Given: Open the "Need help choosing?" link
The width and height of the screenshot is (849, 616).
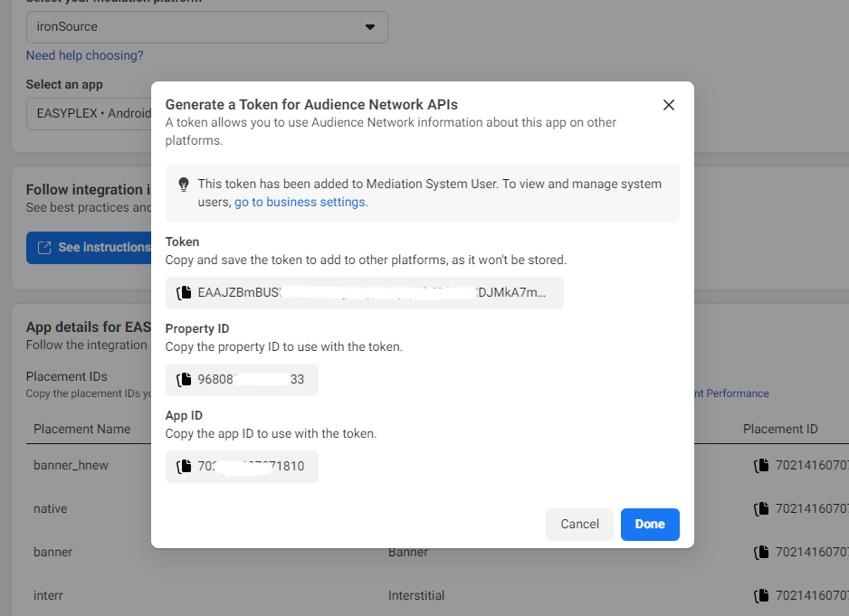Looking at the screenshot, I should click(85, 55).
